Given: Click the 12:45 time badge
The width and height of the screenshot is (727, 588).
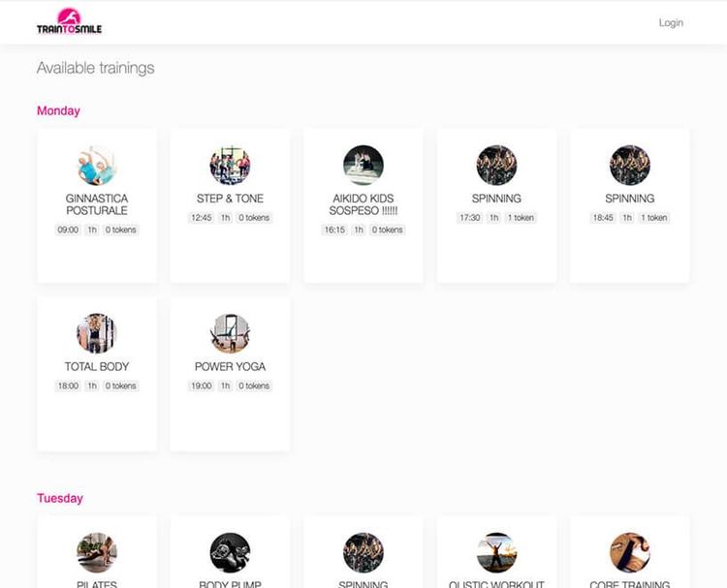Looking at the screenshot, I should click(x=202, y=218).
